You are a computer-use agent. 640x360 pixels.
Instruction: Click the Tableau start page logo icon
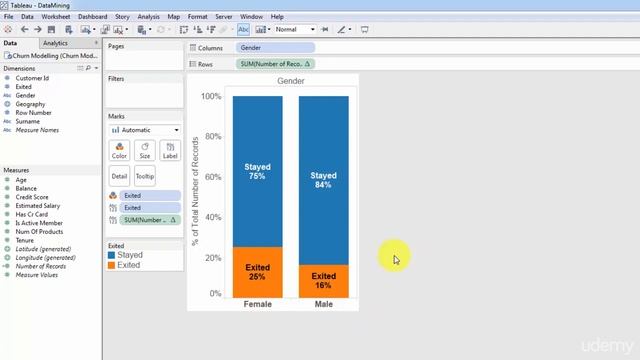8,29
